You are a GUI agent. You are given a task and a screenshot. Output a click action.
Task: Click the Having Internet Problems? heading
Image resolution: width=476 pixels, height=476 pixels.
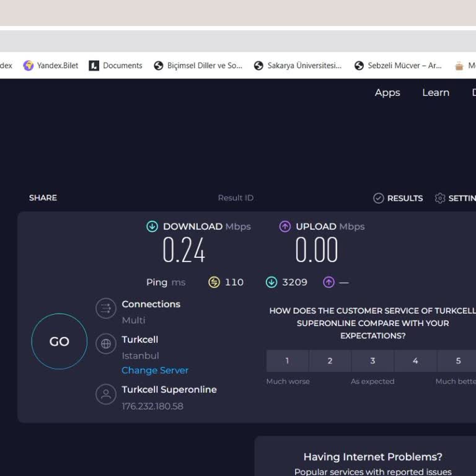coord(372,457)
